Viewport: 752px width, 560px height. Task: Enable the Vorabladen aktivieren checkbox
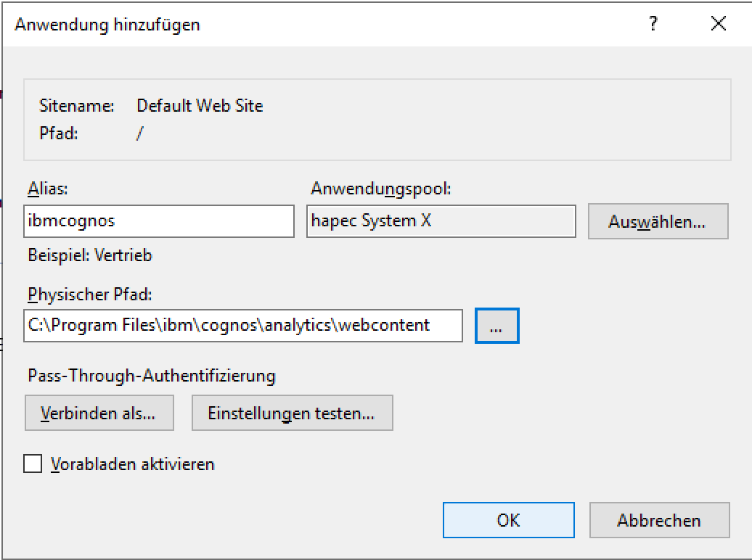pyautogui.click(x=33, y=464)
